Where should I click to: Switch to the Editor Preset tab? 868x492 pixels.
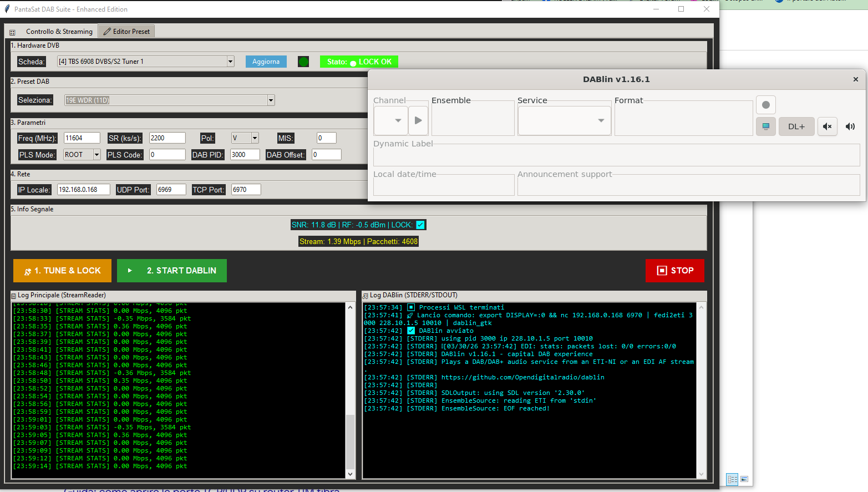point(127,32)
